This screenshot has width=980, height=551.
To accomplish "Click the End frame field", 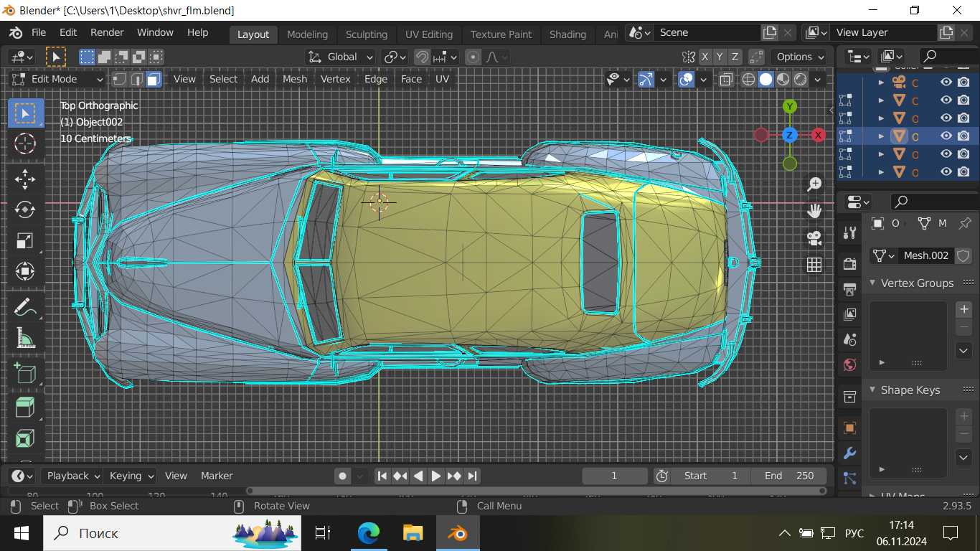I will coord(788,476).
